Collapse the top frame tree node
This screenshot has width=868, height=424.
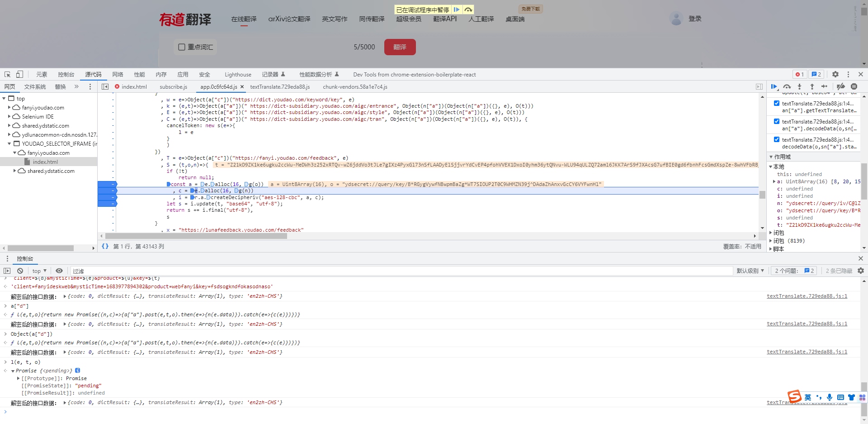click(x=4, y=98)
